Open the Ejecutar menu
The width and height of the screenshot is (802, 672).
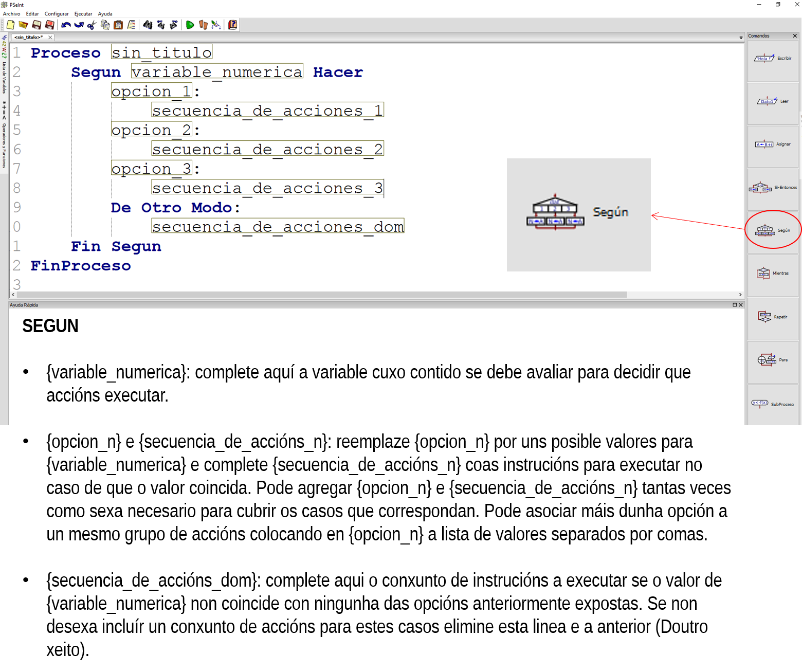[x=83, y=14]
